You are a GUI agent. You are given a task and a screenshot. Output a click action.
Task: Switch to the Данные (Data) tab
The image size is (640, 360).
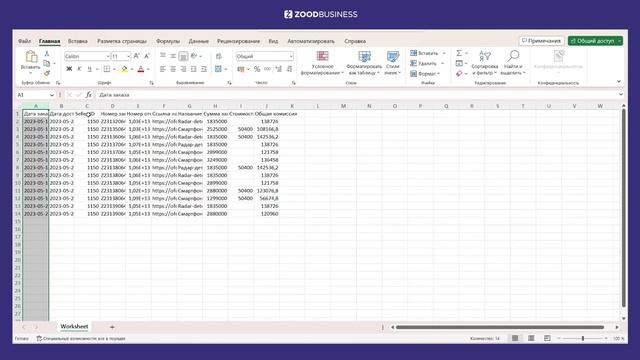point(198,41)
